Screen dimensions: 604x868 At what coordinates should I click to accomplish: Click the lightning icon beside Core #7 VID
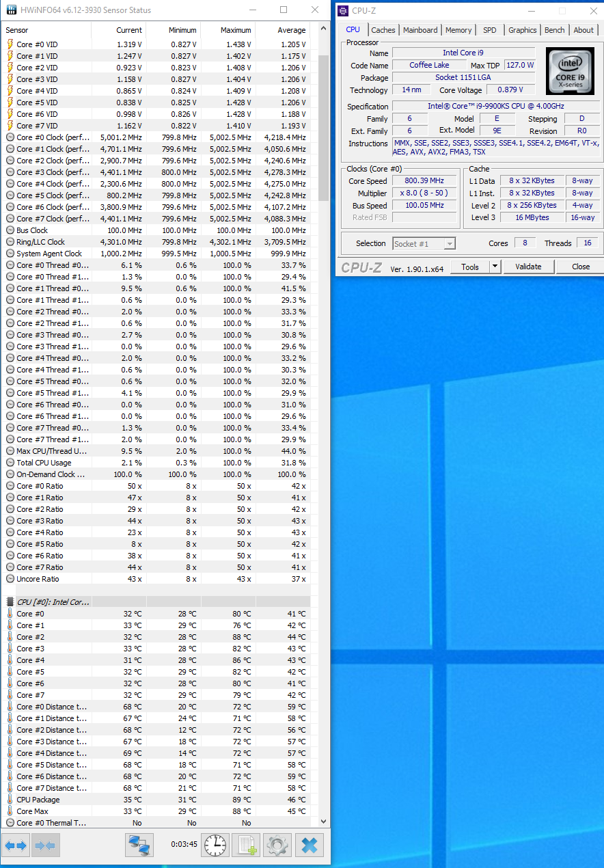pos(10,126)
